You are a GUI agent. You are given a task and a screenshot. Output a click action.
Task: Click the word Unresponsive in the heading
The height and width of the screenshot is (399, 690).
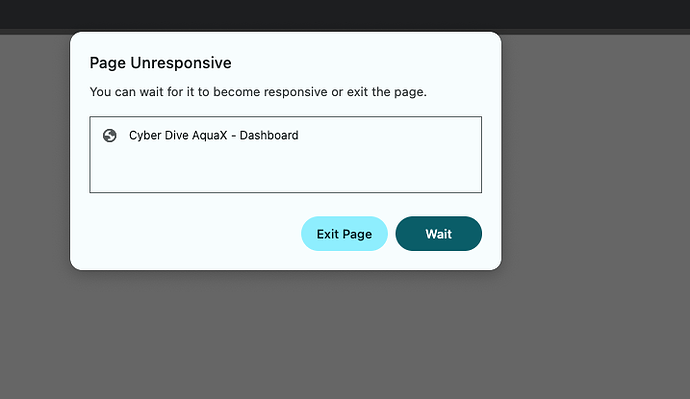[181, 63]
